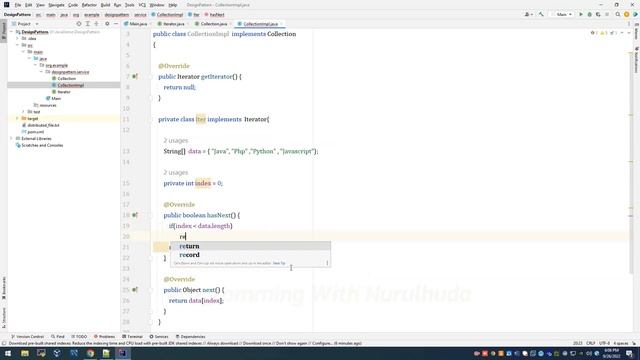640x360 pixels.
Task: Click Collapse All in Project panel
Action: 96,24
